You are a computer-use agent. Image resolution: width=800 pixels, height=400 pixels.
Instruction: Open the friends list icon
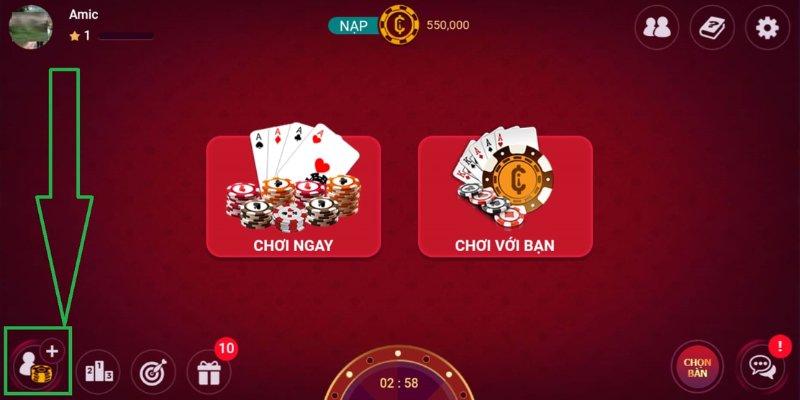pyautogui.click(x=657, y=28)
